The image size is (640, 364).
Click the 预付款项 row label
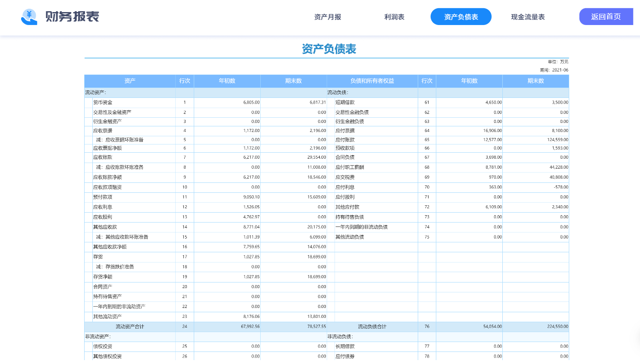click(103, 197)
